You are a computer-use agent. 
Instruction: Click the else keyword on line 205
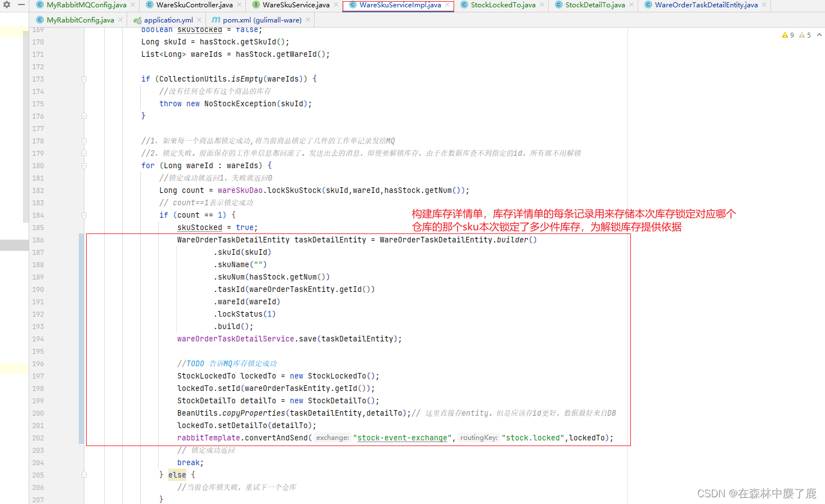pyautogui.click(x=177, y=475)
